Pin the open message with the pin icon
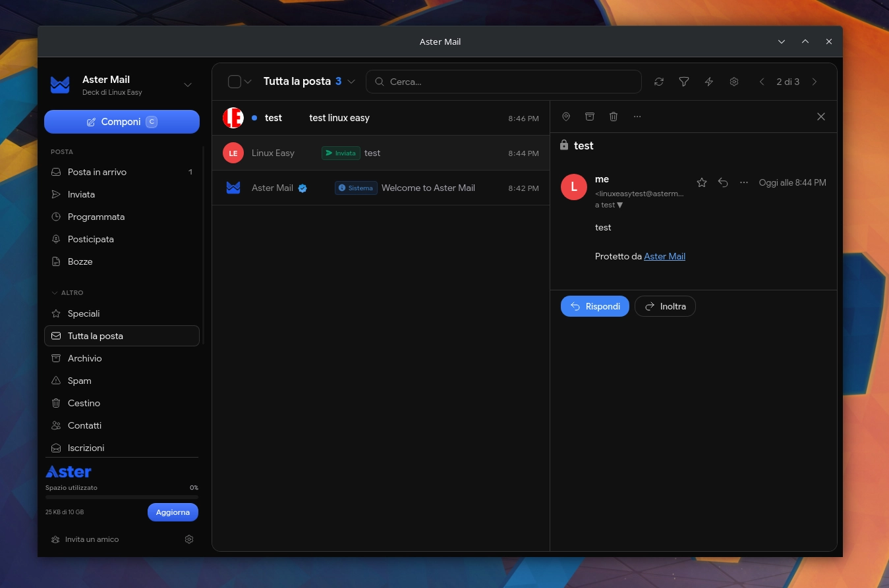 coord(566,117)
